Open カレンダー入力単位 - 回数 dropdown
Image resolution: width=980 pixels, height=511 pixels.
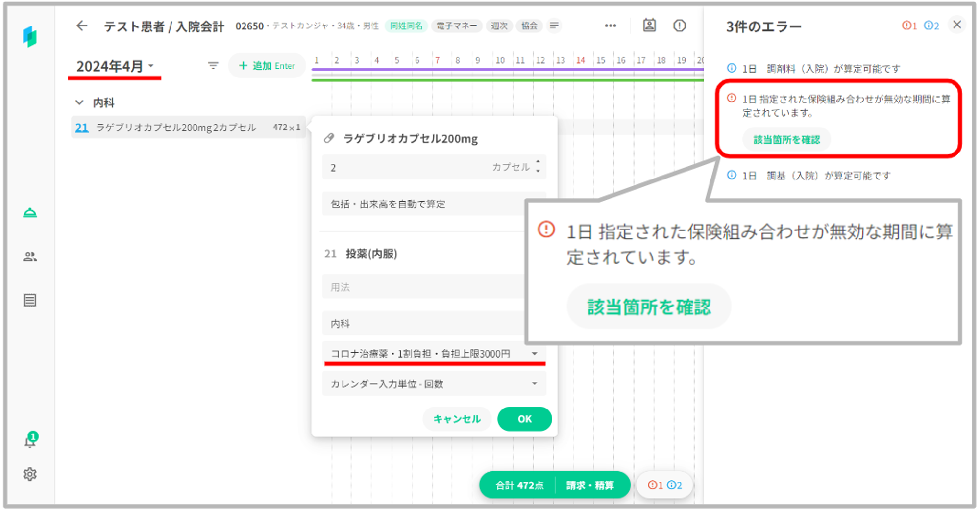click(434, 383)
